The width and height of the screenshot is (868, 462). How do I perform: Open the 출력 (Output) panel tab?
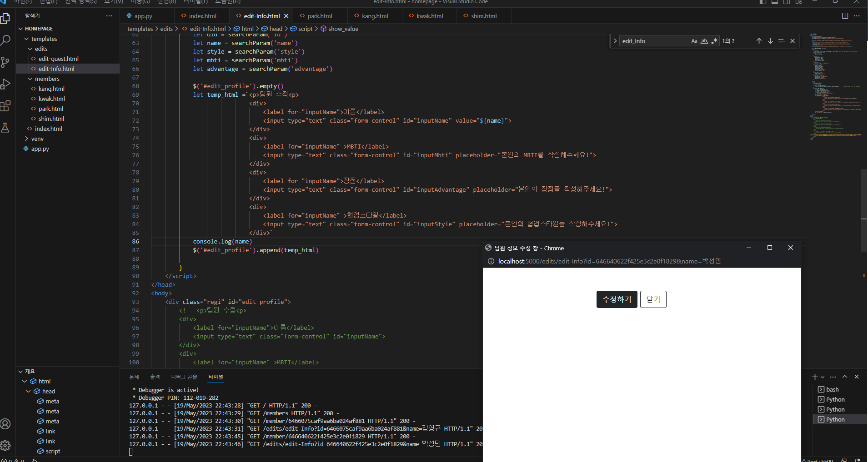155,377
